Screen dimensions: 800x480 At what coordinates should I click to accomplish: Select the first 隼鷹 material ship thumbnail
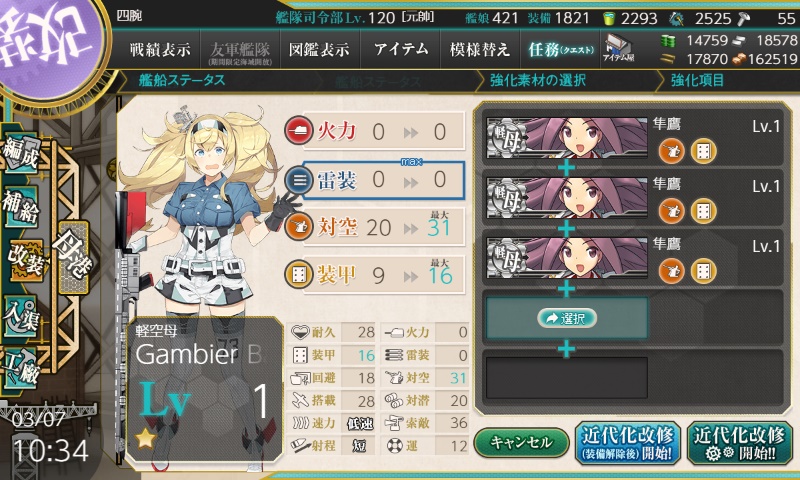(x=566, y=138)
